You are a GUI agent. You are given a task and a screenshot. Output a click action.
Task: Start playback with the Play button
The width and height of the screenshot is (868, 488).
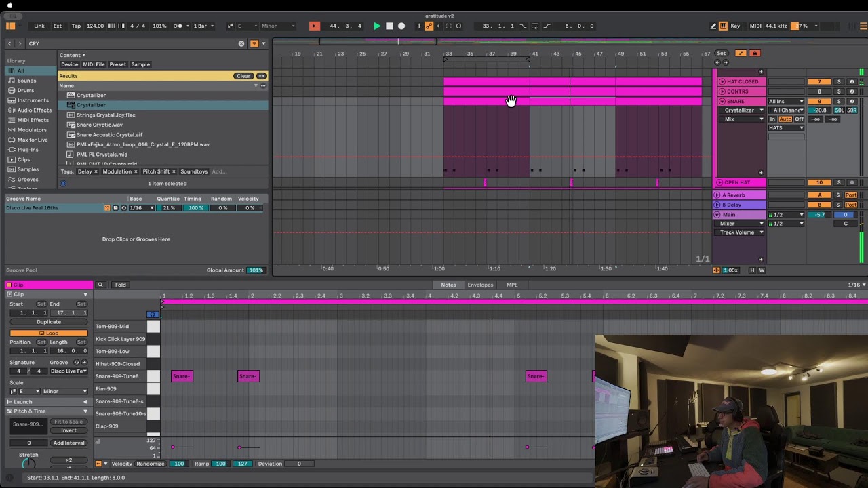click(377, 26)
